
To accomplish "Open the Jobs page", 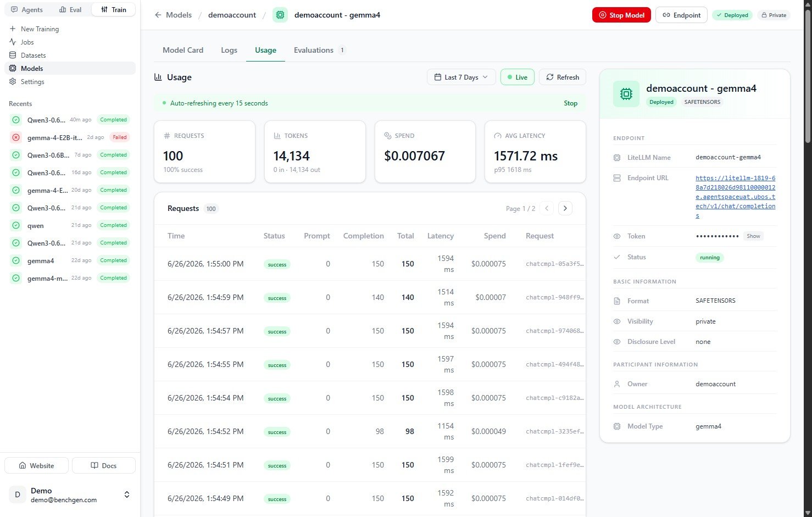I will (x=70, y=42).
